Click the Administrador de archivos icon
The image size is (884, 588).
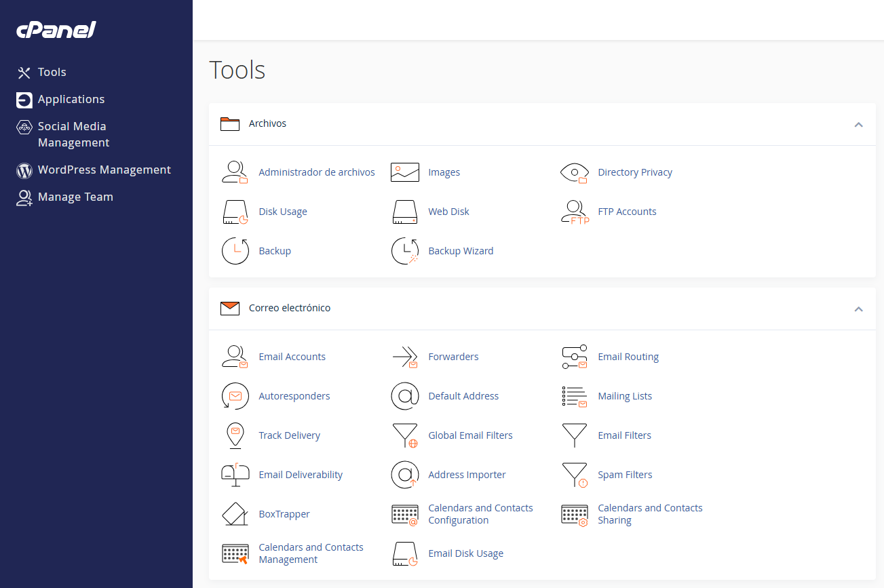coord(235,172)
